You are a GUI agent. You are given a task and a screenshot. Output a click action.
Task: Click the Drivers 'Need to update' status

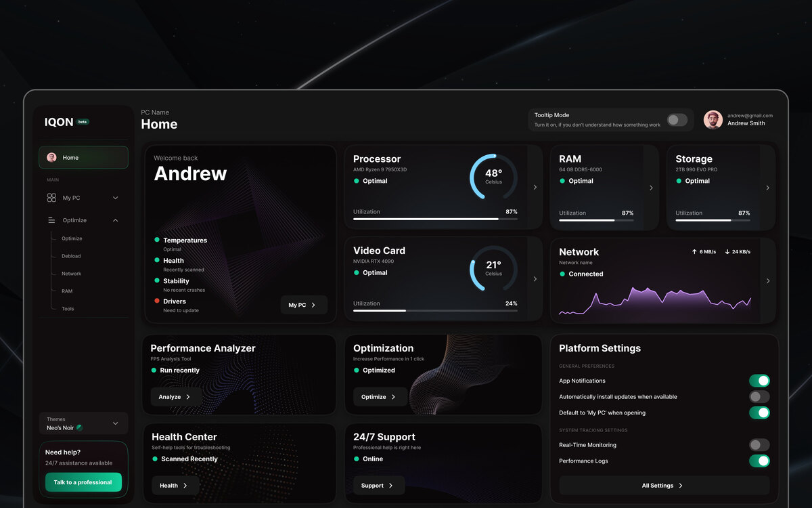181,310
